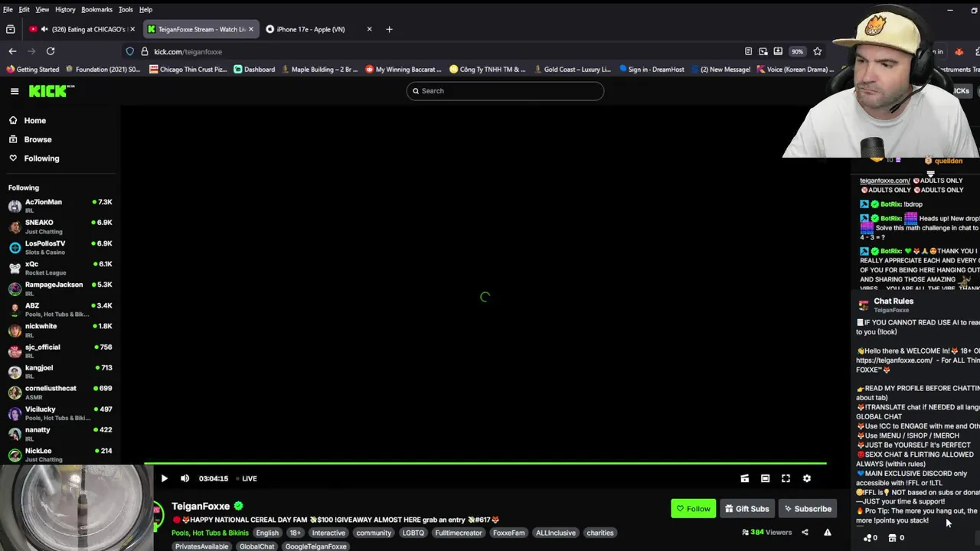Select the English tag
The height and width of the screenshot is (551, 980).
pyautogui.click(x=267, y=533)
